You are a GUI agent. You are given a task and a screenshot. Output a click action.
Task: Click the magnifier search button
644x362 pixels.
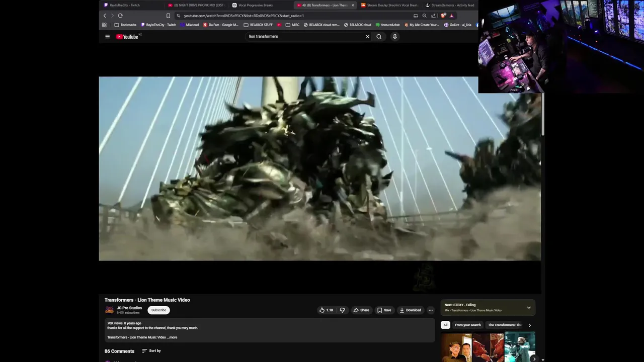tap(379, 36)
